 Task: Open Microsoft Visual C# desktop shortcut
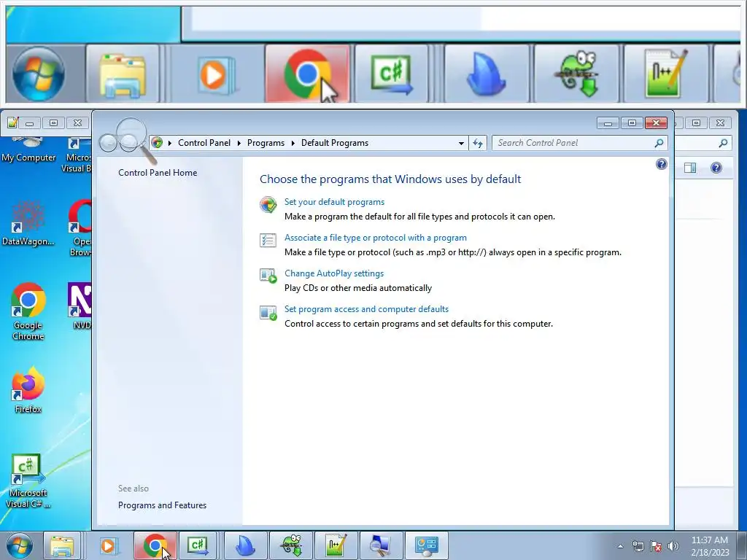[x=28, y=481]
